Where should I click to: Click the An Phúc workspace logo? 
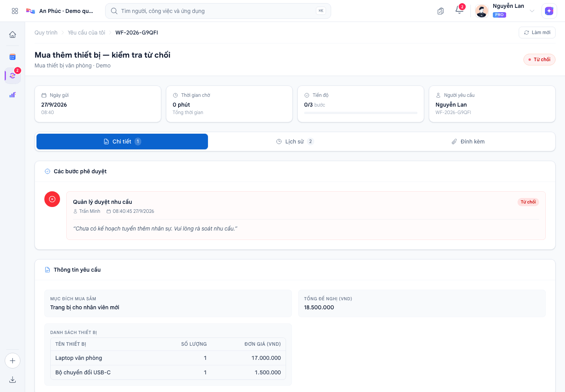[31, 11]
